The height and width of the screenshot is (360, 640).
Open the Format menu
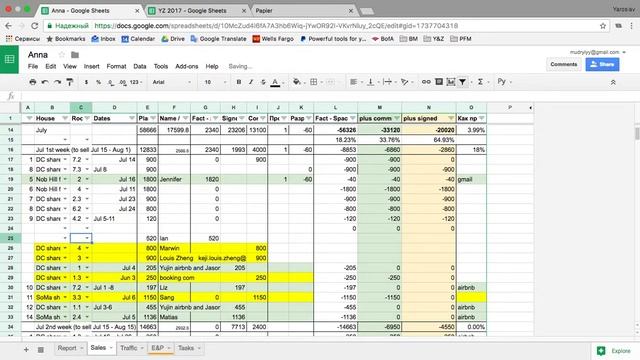[x=116, y=66]
